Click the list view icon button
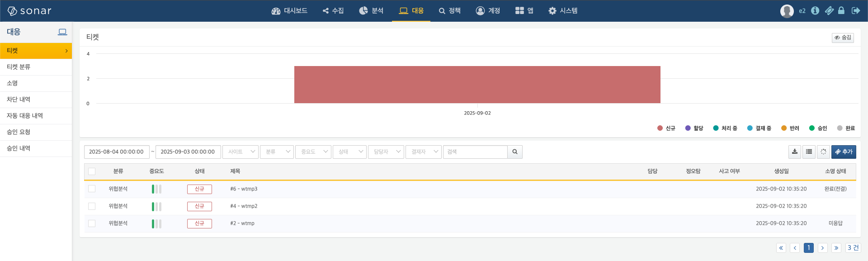 [809, 152]
